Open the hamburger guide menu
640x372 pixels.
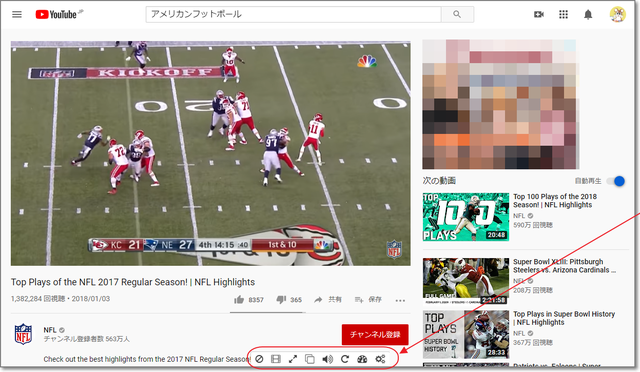tap(17, 15)
